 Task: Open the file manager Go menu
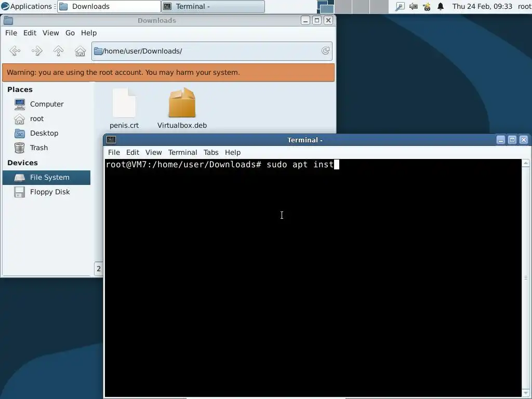70,33
